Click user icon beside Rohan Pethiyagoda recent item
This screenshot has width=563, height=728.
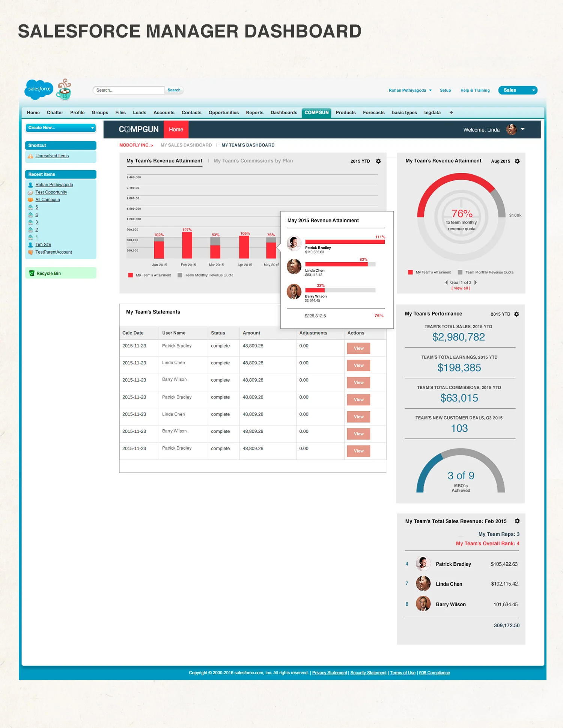coord(31,185)
